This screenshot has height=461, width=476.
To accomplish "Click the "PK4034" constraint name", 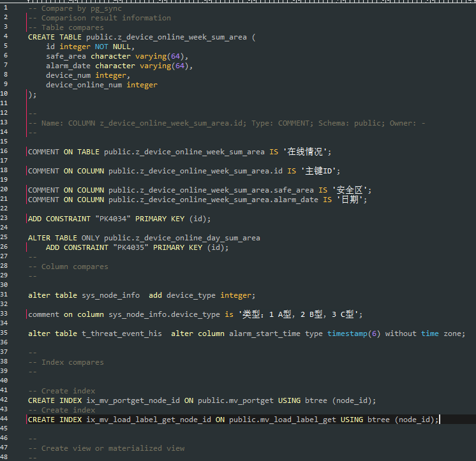I will point(113,219).
